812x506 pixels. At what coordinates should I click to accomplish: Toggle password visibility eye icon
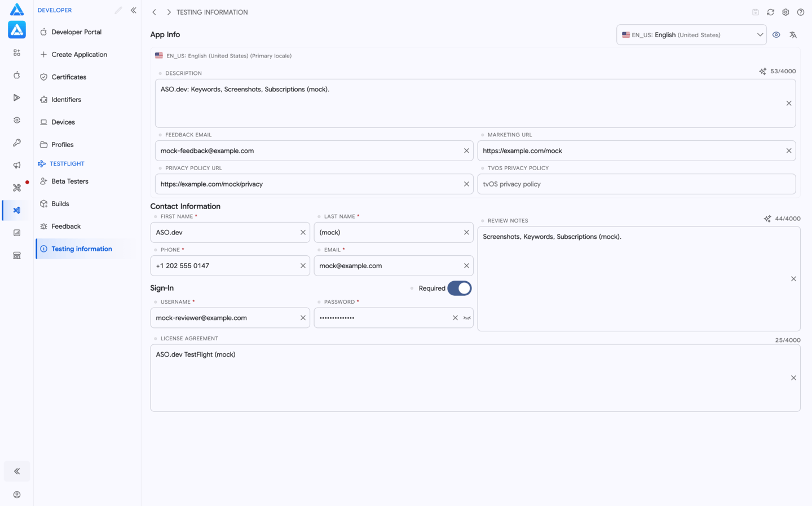(467, 318)
